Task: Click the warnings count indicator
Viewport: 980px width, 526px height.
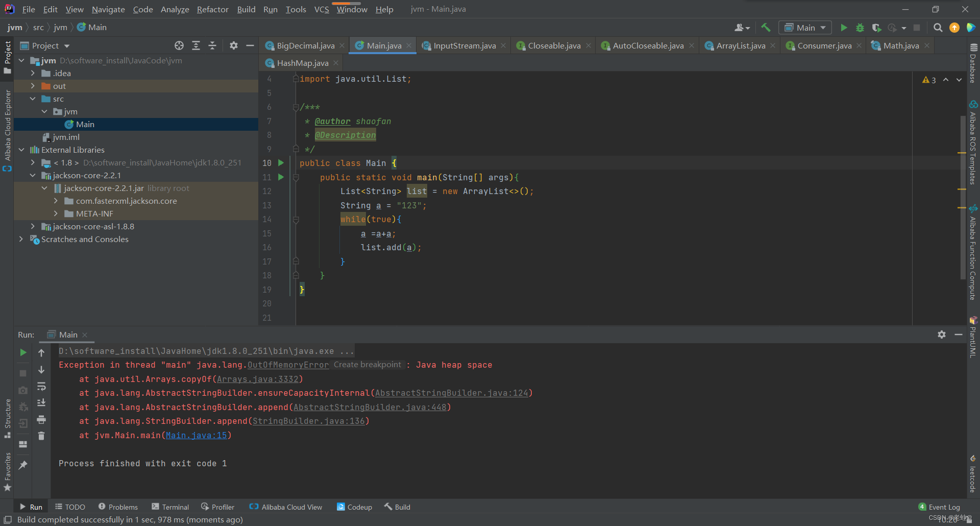Action: pyautogui.click(x=929, y=80)
